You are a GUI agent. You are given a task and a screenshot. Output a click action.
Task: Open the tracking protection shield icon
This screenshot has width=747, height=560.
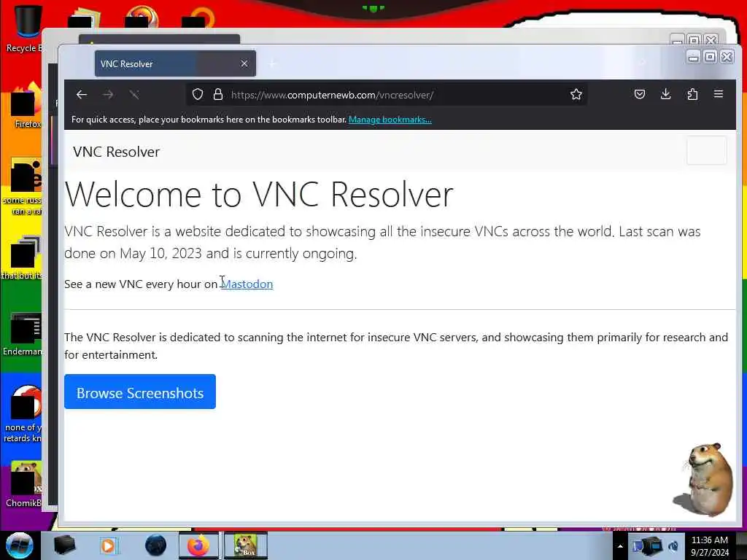[x=198, y=94]
